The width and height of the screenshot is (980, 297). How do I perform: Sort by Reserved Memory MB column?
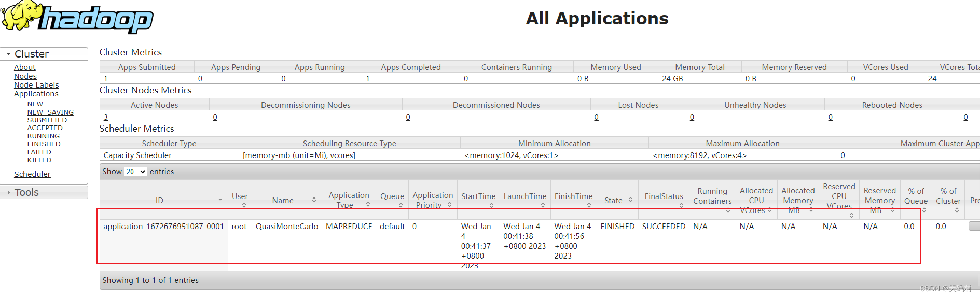[x=879, y=200]
